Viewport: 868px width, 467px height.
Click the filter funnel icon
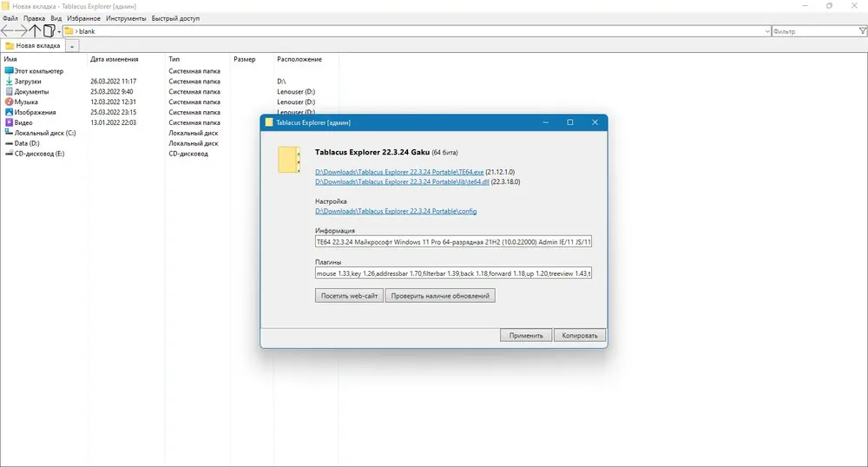(863, 31)
